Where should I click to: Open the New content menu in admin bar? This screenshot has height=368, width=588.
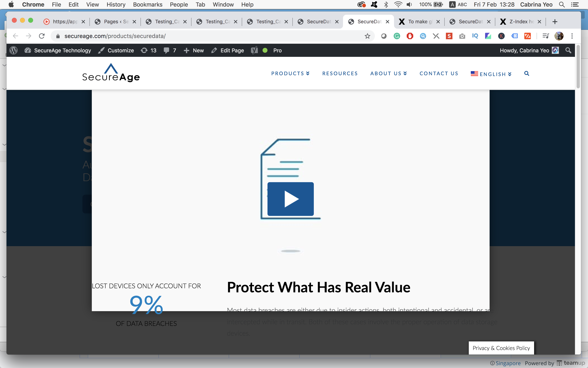pos(194,50)
